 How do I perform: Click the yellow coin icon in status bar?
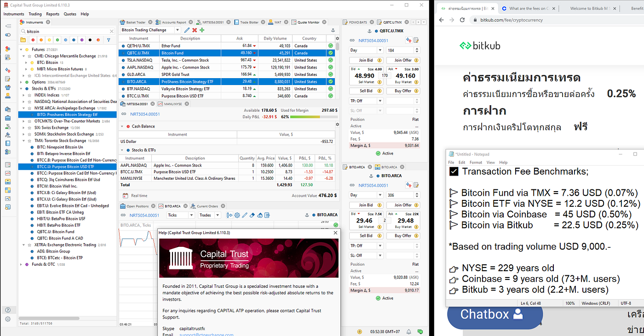point(359,331)
